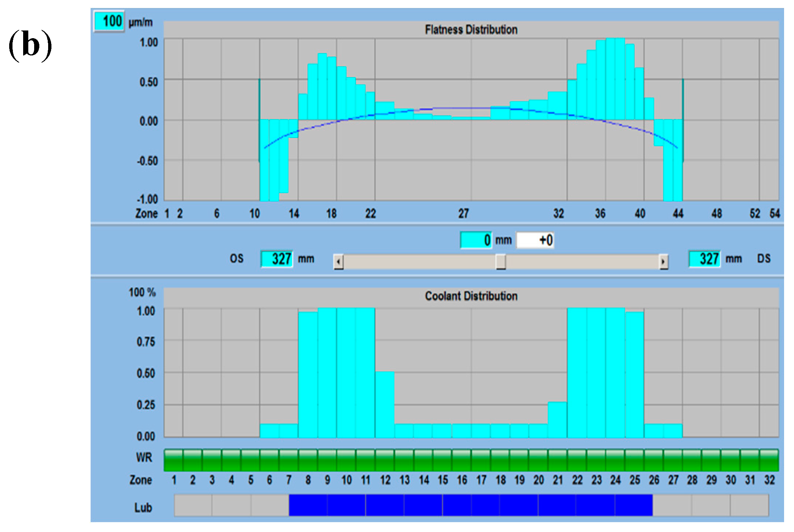Click the OS 327 mm value field
Screen dimensions: 794x532
pos(277,259)
